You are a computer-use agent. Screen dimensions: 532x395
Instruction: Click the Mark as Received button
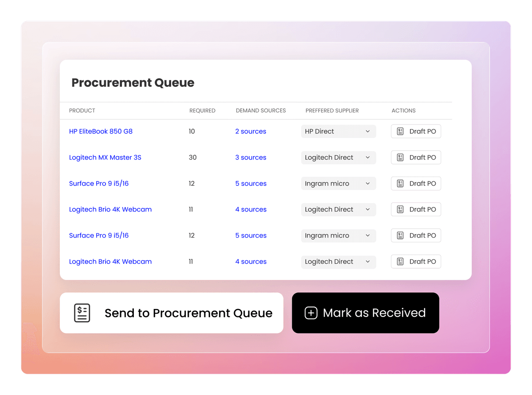coord(365,313)
